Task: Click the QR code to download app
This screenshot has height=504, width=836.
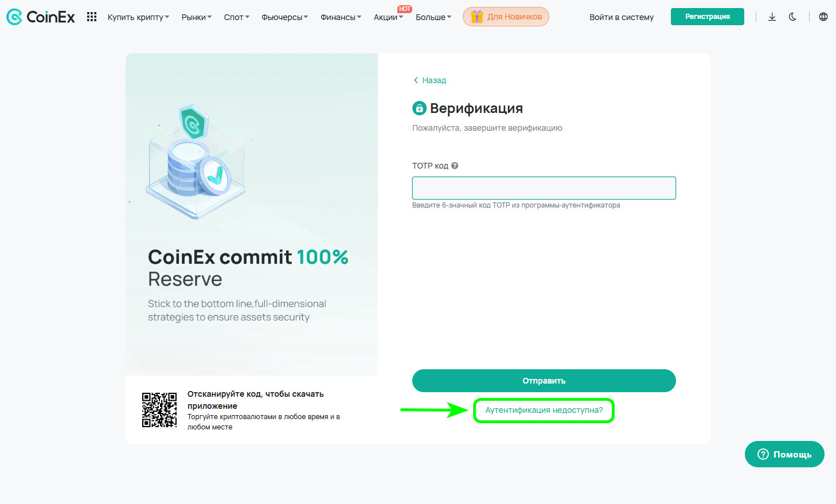Action: tap(159, 410)
